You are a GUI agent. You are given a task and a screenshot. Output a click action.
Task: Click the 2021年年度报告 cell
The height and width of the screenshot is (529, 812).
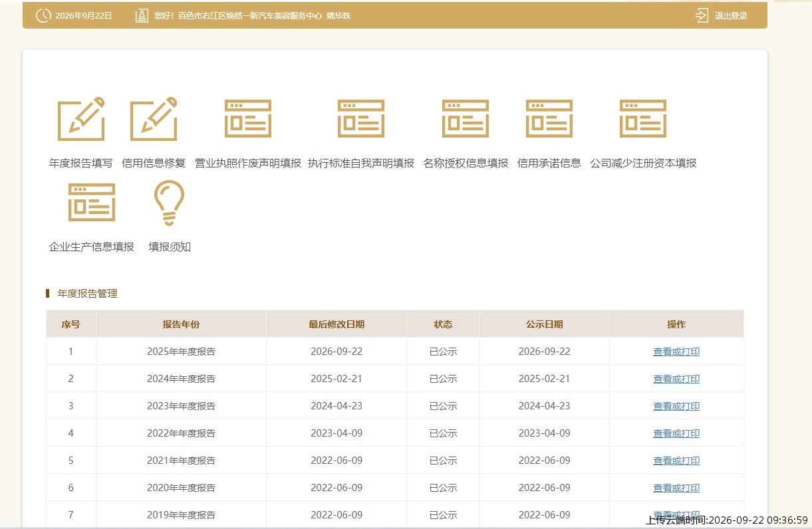[181, 461]
